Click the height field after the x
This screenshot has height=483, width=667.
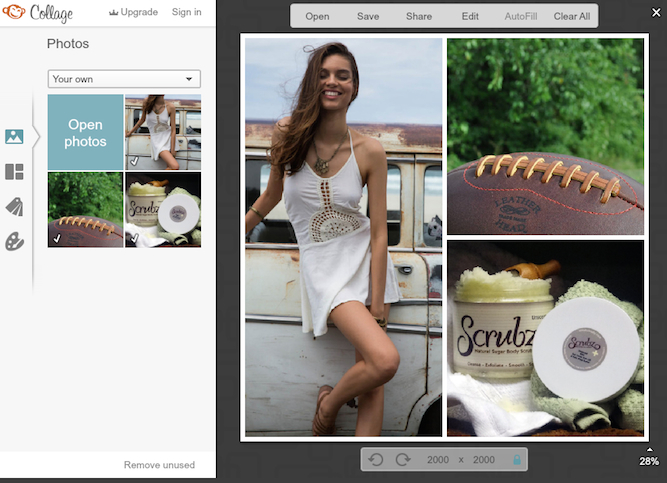coord(484,460)
